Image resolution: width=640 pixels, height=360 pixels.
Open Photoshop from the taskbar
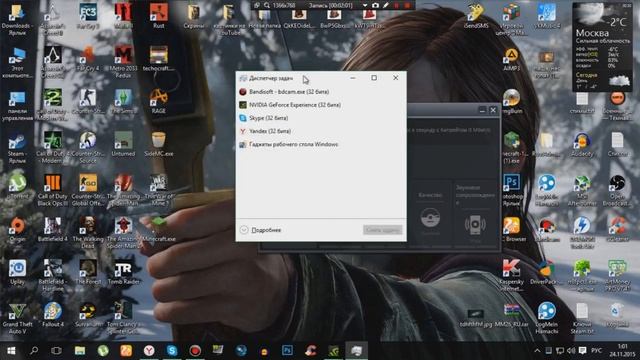coord(287,351)
